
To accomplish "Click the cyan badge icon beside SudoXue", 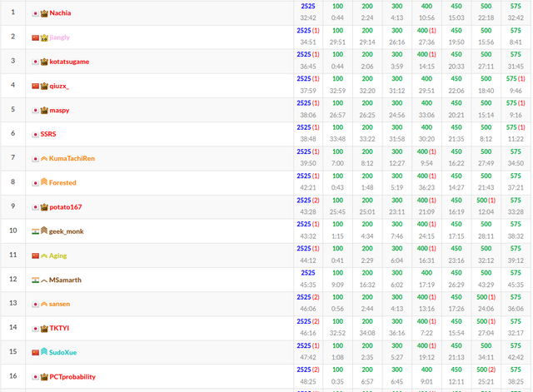I will point(44,352).
